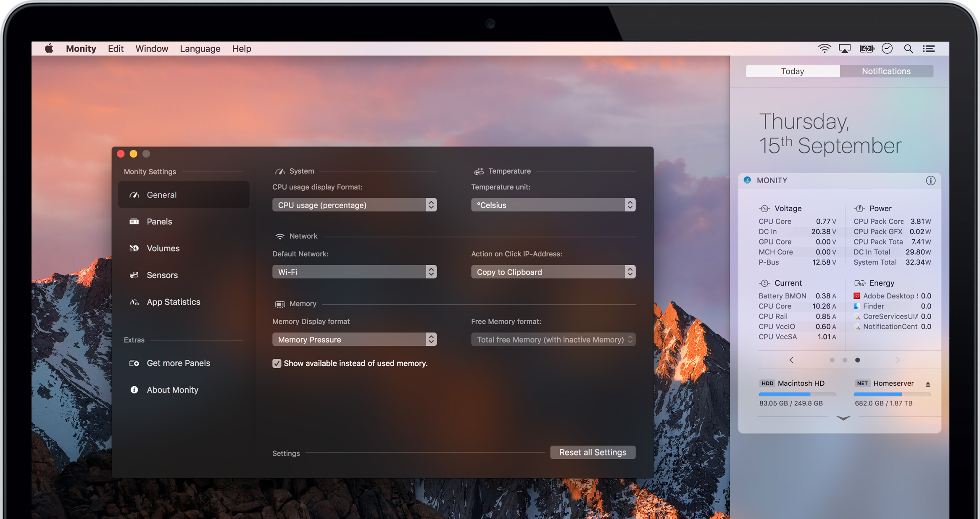Image resolution: width=980 pixels, height=519 pixels.
Task: Open the Edit menu
Action: 116,49
